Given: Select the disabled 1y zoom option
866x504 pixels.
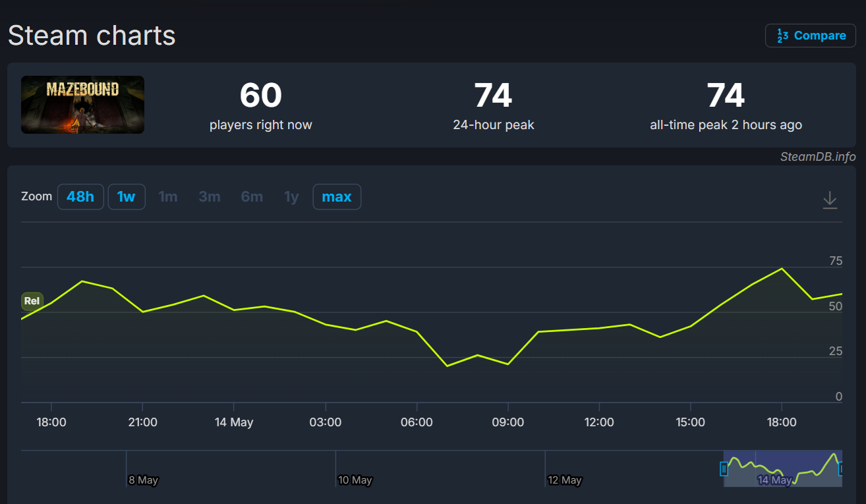Looking at the screenshot, I should pos(291,196).
